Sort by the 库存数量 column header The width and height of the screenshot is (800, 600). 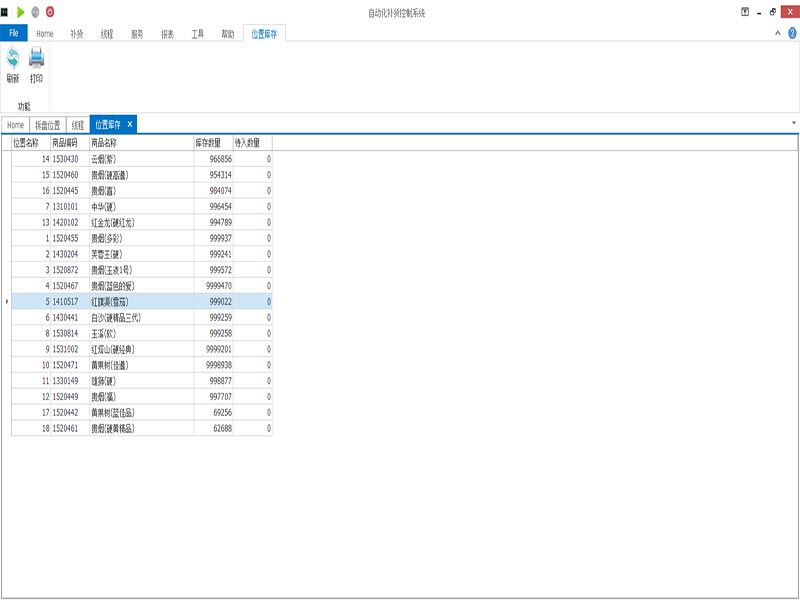[212, 143]
